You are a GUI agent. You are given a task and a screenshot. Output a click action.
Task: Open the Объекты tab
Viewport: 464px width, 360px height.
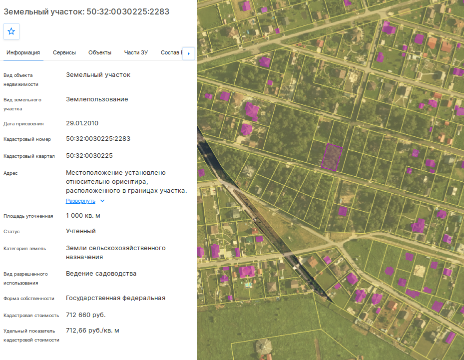coord(100,53)
